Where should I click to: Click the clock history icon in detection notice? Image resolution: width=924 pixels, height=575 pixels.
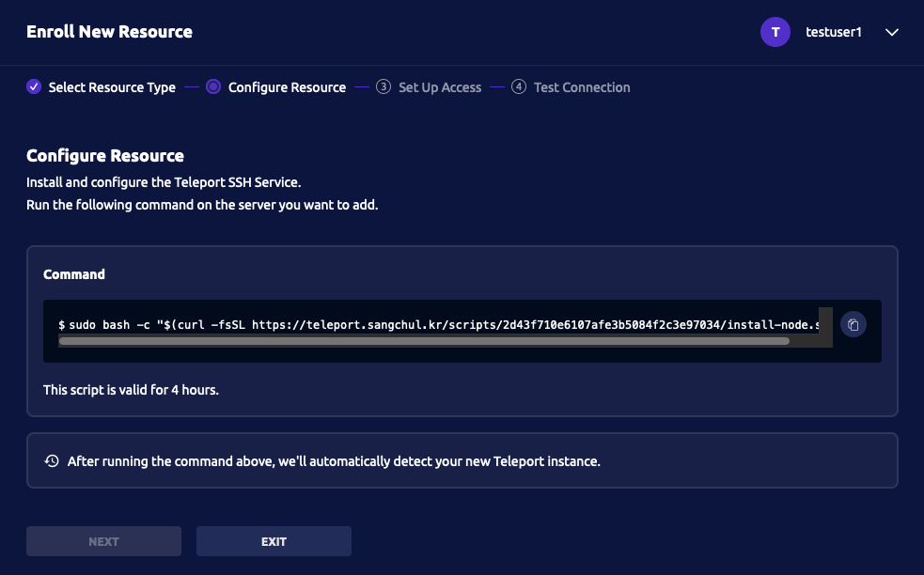(x=52, y=460)
